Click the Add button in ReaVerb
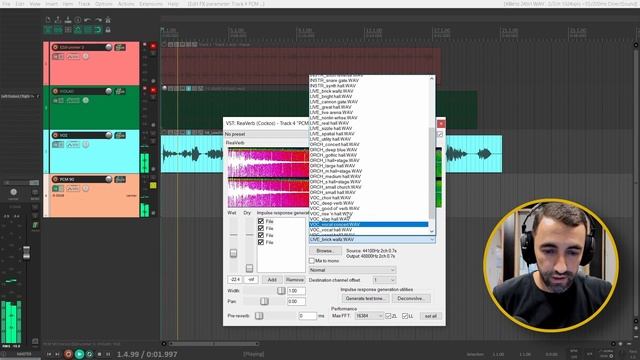Screen dimensions: 640x360 click(x=272, y=280)
